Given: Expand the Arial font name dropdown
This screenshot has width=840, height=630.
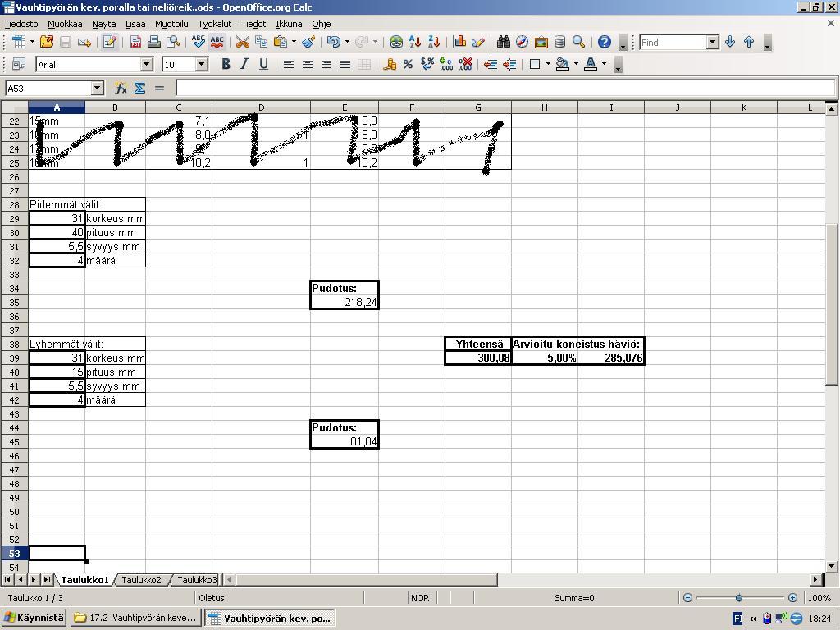Looking at the screenshot, I should pos(147,64).
